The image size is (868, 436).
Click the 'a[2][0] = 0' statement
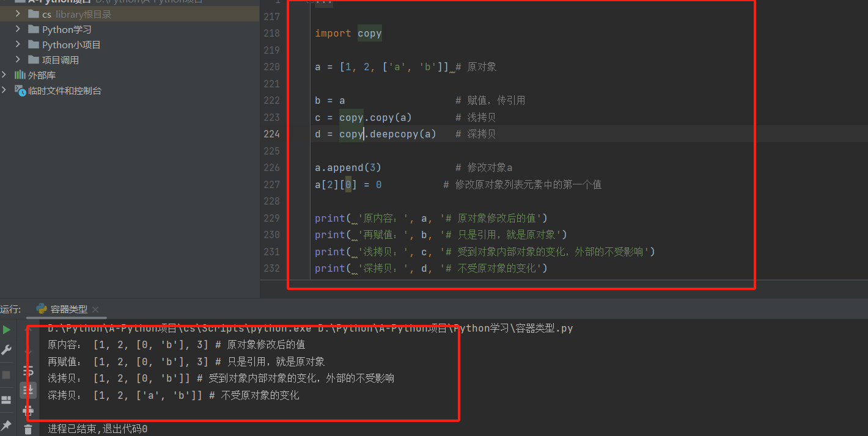point(348,184)
